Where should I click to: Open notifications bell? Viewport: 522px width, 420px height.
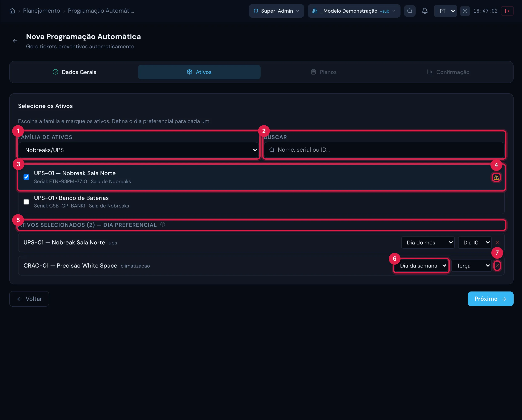point(425,11)
